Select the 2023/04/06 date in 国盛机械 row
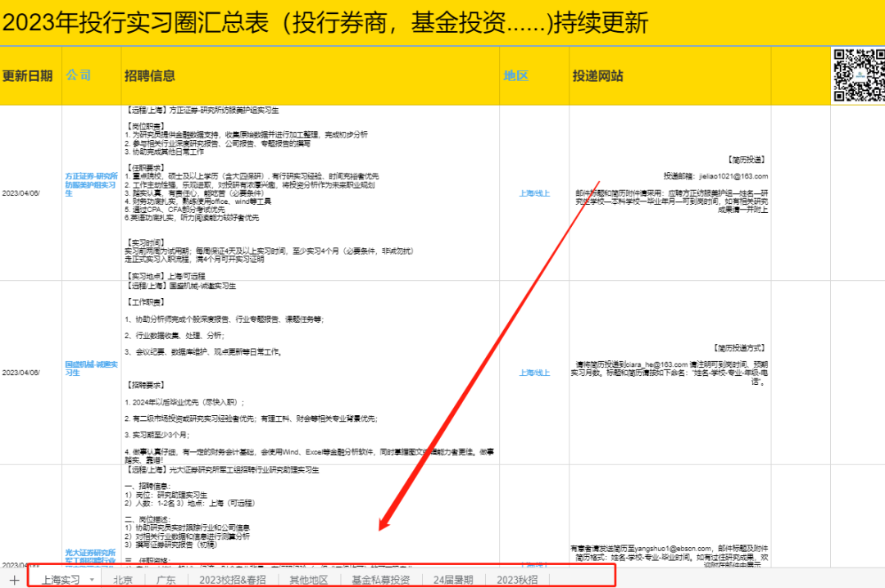Image resolution: width=885 pixels, height=588 pixels. pyautogui.click(x=20, y=373)
